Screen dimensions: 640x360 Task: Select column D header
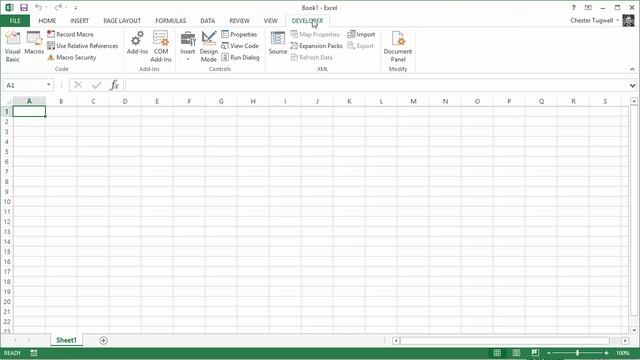coord(125,101)
